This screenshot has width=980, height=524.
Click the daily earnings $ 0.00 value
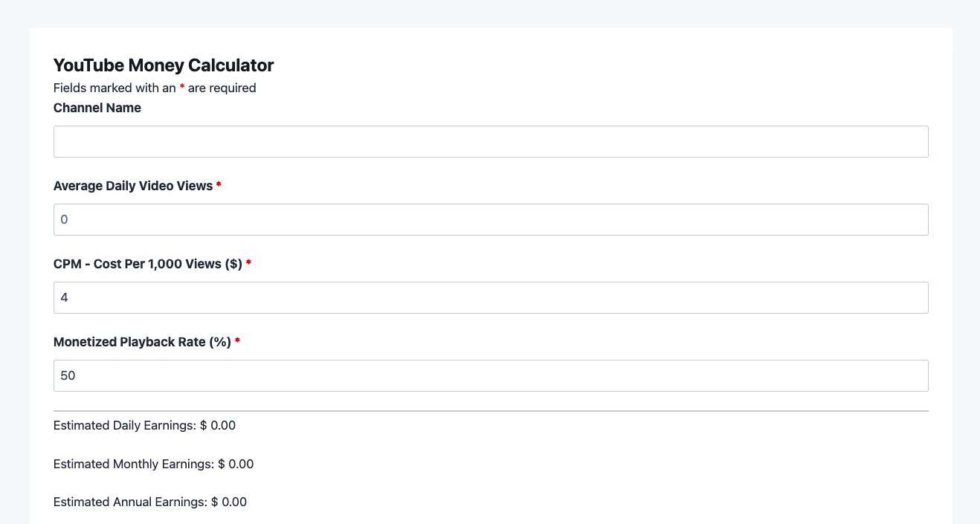click(218, 426)
